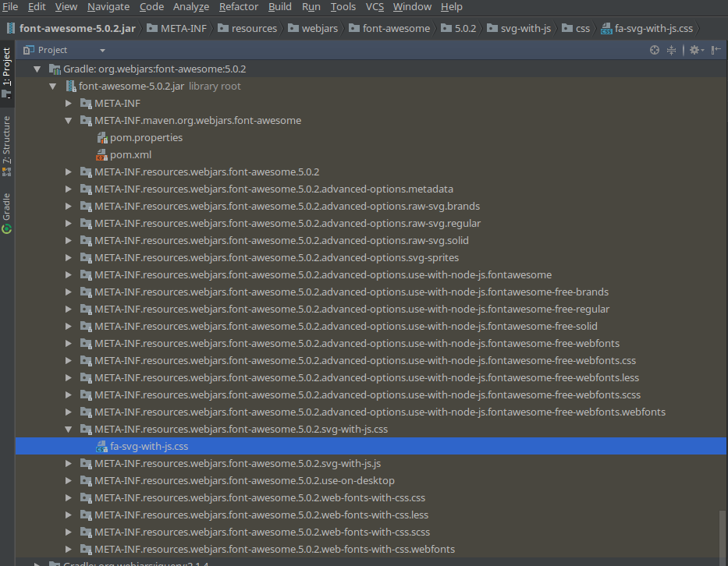Open the Analyze menu
Image resolution: width=728 pixels, height=566 pixels.
[x=191, y=7]
